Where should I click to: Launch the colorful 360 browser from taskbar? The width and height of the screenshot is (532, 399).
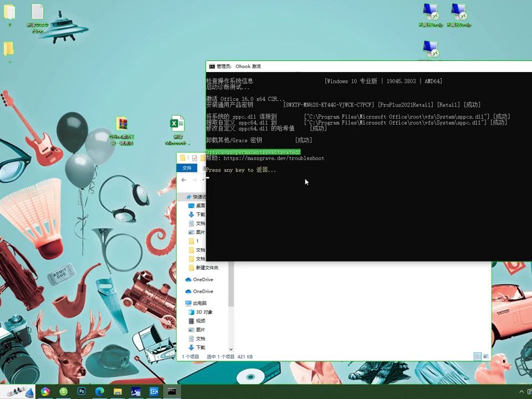pyautogui.click(x=45, y=392)
